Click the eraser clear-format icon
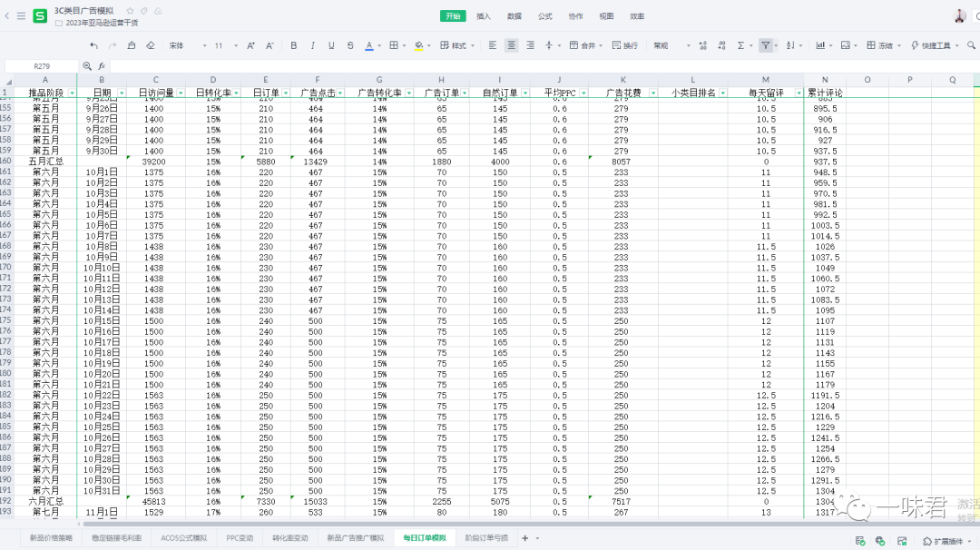The width and height of the screenshot is (980, 550). [x=152, y=45]
